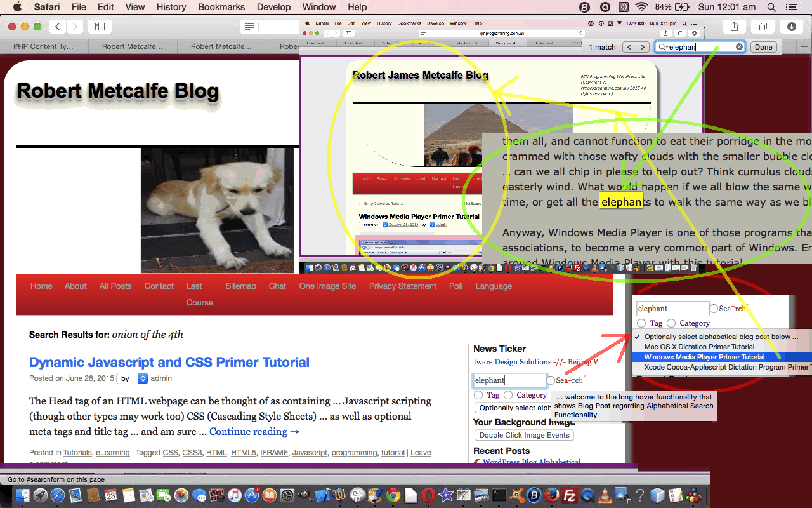Select the Search radio next to elephant field
This screenshot has width=812, height=508.
click(x=551, y=380)
